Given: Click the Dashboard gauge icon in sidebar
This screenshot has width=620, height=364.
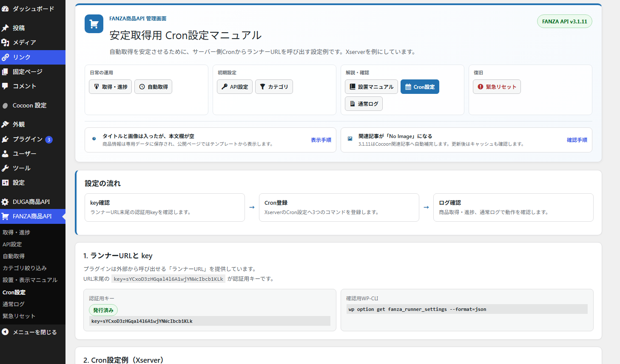Looking at the screenshot, I should [x=5, y=8].
